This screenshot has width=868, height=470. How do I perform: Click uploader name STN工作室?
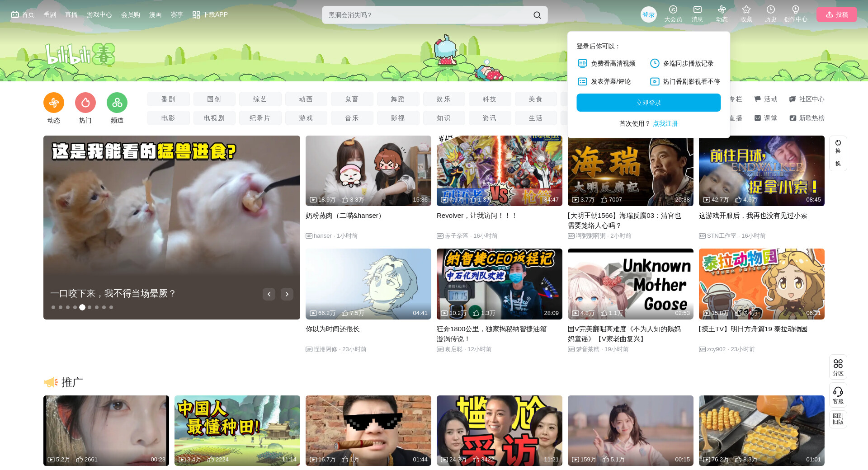[722, 236]
